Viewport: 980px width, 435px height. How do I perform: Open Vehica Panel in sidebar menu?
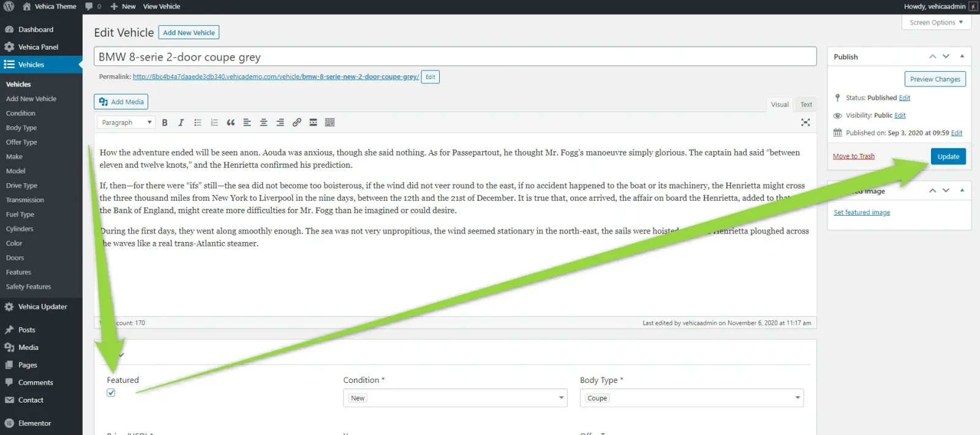38,47
